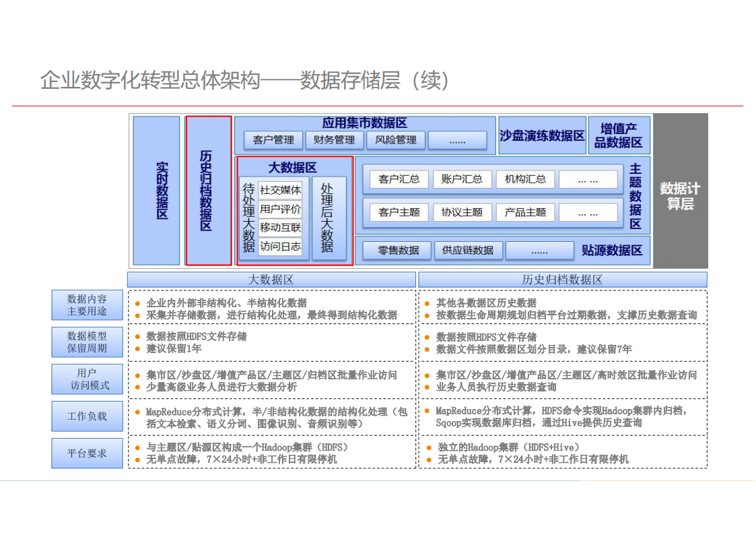Viewport: 756px width, 535px height.
Task: Click the 大数据区 title in red box
Action: [292, 167]
